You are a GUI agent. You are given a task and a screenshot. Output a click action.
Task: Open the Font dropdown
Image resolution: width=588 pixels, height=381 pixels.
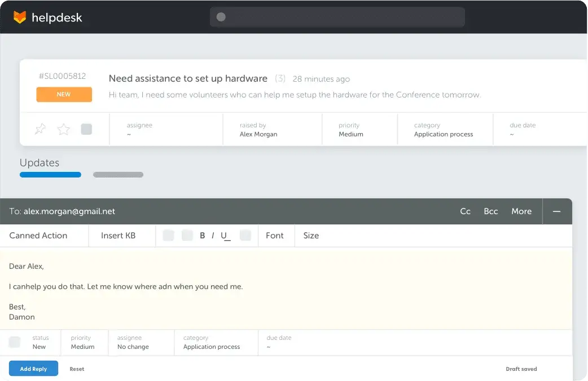(x=275, y=236)
